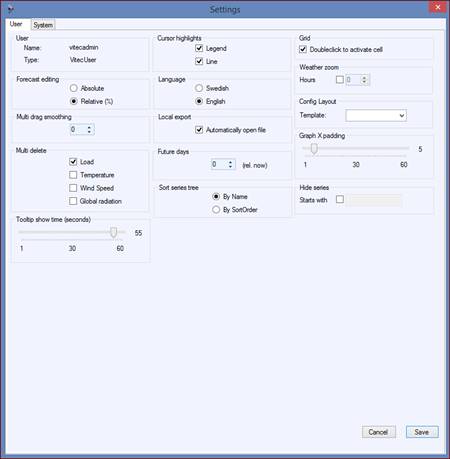Toggle Doubleclick to activate cell
Image resolution: width=450 pixels, height=459 pixels.
[x=303, y=49]
